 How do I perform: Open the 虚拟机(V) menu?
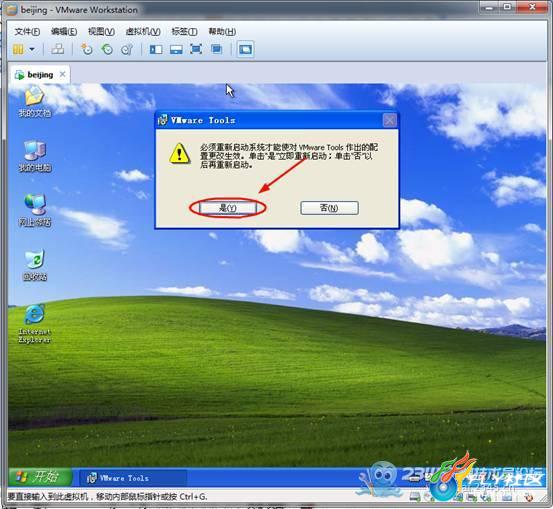point(143,32)
